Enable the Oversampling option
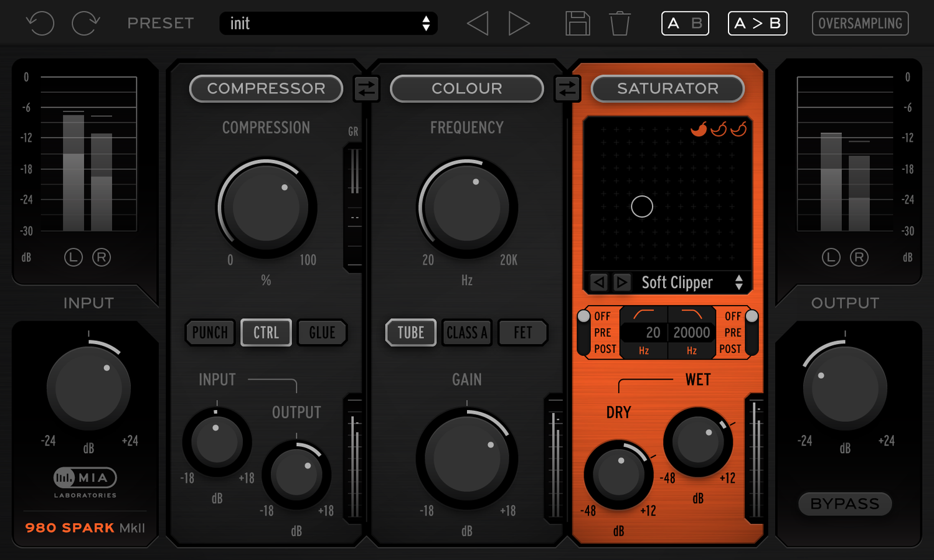934x560 pixels. (x=860, y=24)
